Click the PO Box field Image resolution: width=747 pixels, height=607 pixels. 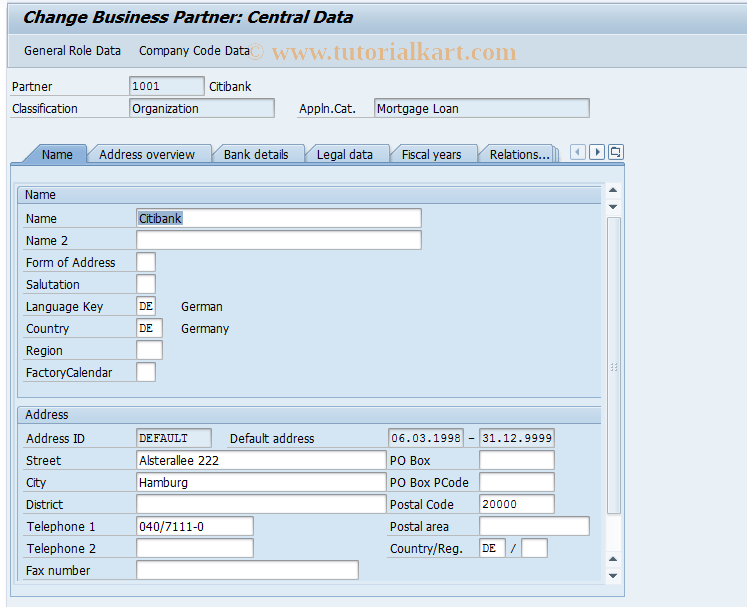point(517,460)
